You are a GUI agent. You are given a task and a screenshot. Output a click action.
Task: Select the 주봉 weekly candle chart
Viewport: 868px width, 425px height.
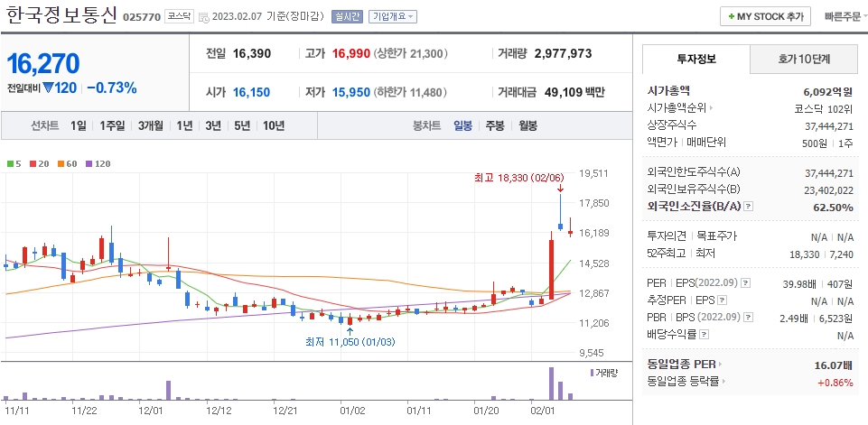pos(495,125)
